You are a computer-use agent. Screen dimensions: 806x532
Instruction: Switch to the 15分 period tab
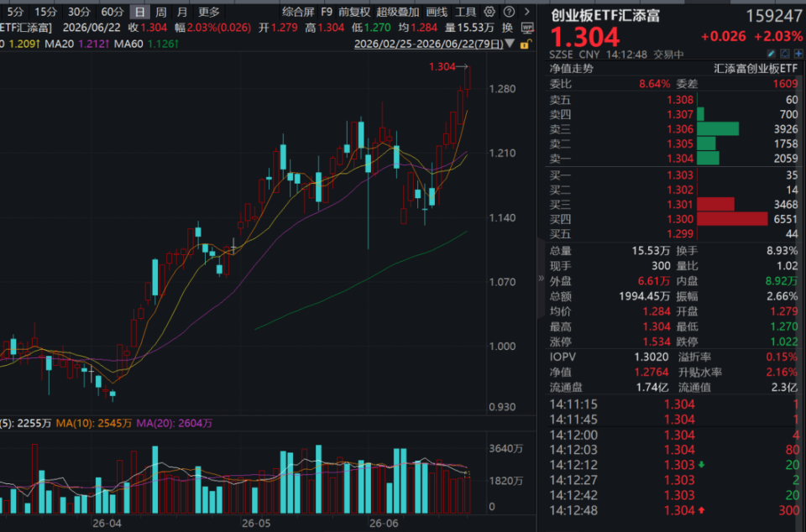point(45,12)
